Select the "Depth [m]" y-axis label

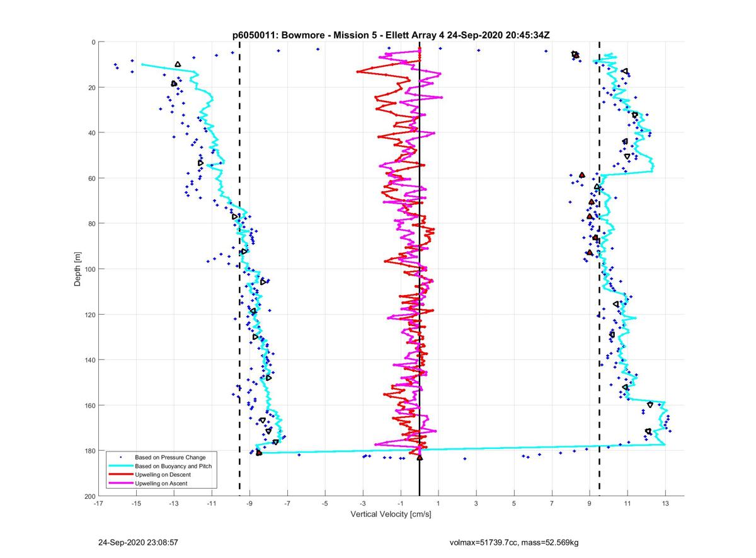tap(78, 269)
